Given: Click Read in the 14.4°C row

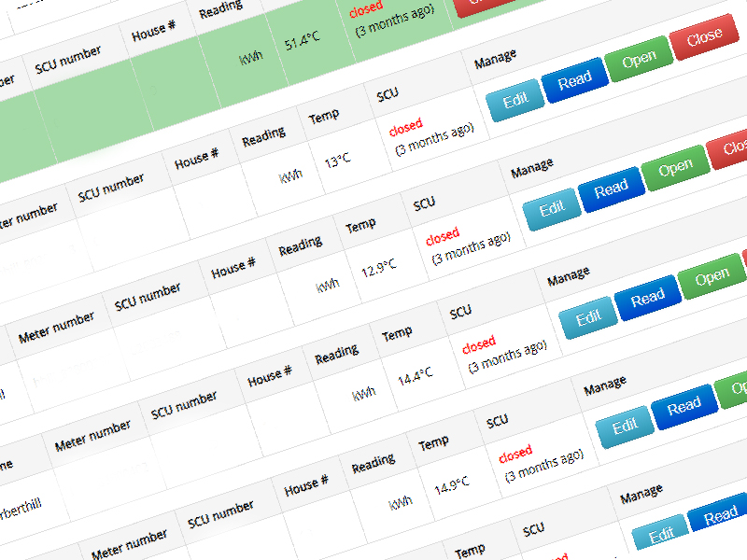Looking at the screenshot, I should (x=648, y=298).
